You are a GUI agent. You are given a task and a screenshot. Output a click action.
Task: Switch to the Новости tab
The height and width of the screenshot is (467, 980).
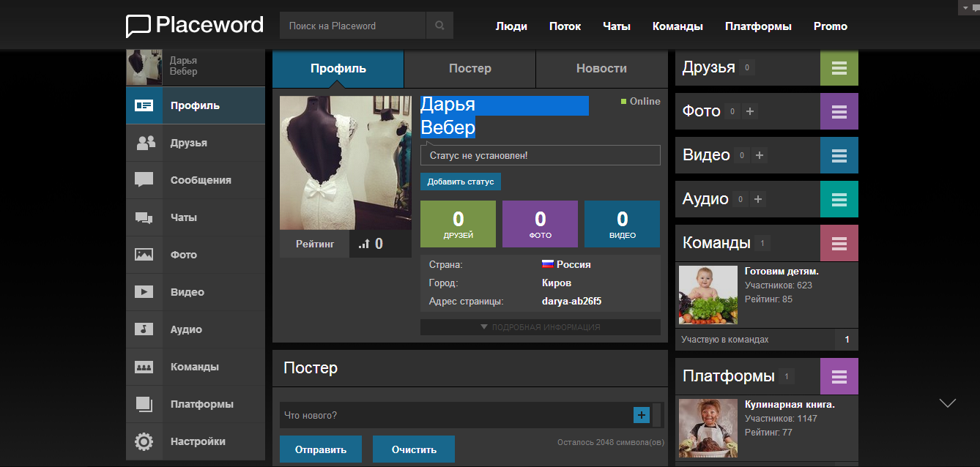click(x=601, y=68)
